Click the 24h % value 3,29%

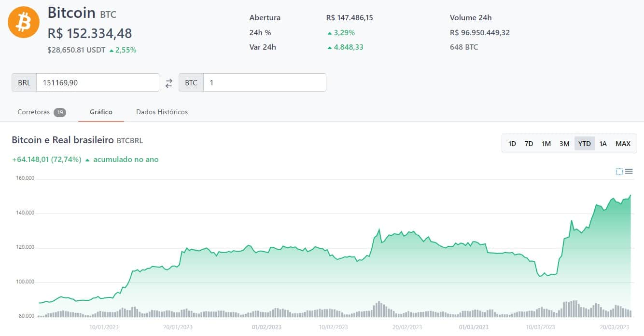344,33
